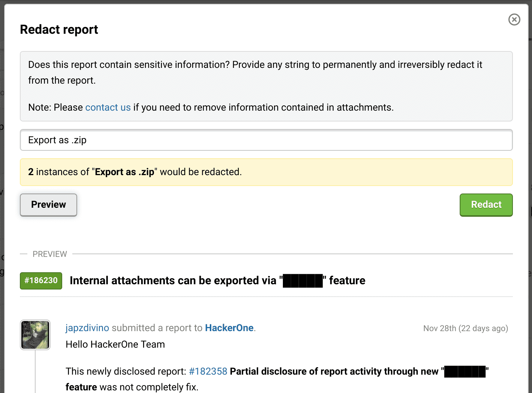
Task: Focus the redaction string input field
Action: [x=266, y=140]
